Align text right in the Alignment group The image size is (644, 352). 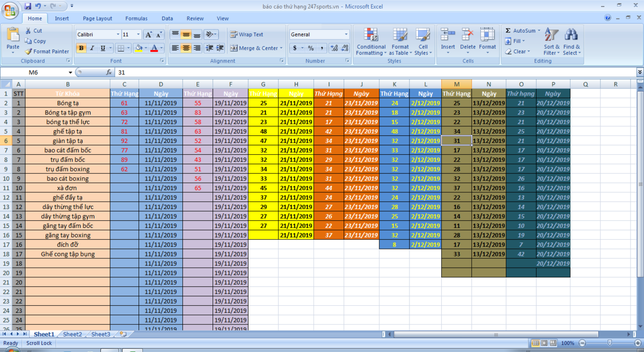197,48
